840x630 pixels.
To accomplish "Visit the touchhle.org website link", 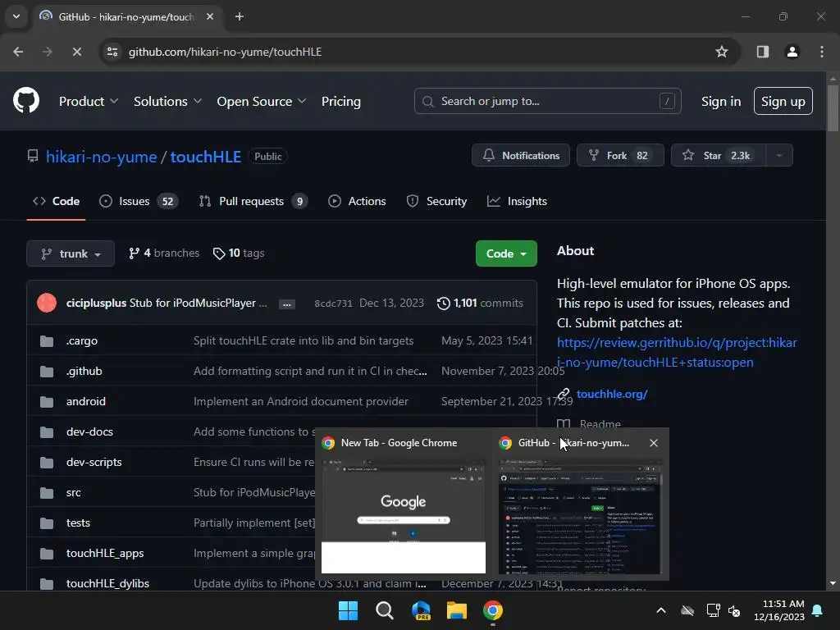I will pyautogui.click(x=612, y=394).
